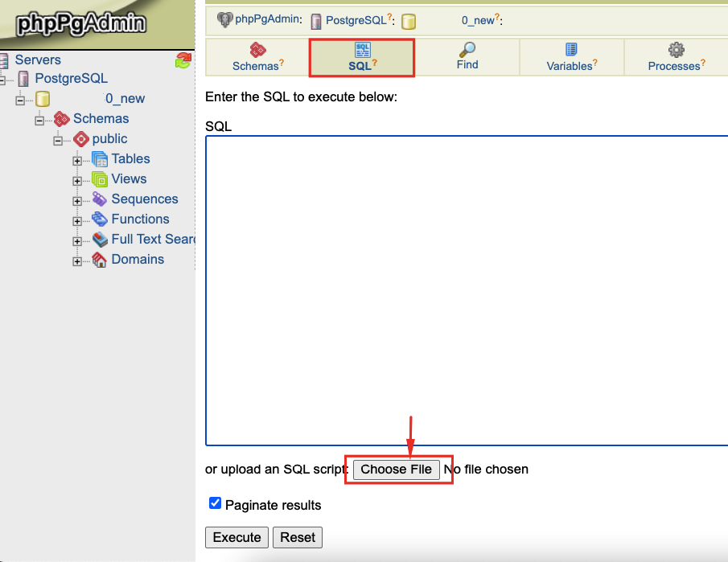Open Sequences in the tree
The width and height of the screenshot is (728, 562).
coord(145,199)
